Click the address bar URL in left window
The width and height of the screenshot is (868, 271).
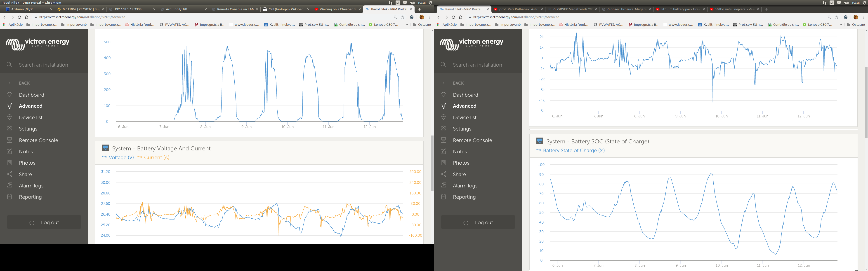pos(82,17)
